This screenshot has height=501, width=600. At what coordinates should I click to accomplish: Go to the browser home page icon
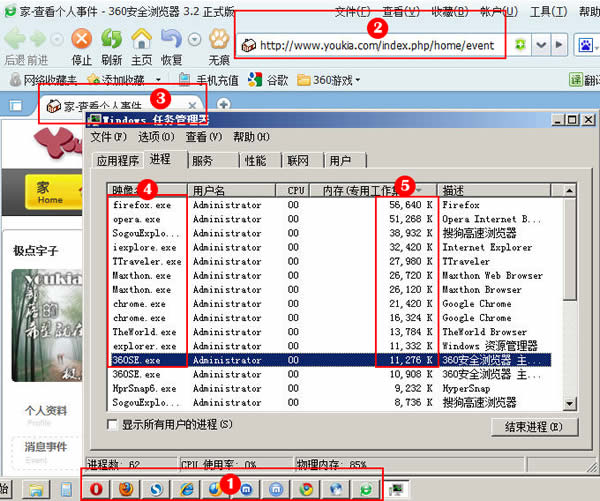point(142,39)
